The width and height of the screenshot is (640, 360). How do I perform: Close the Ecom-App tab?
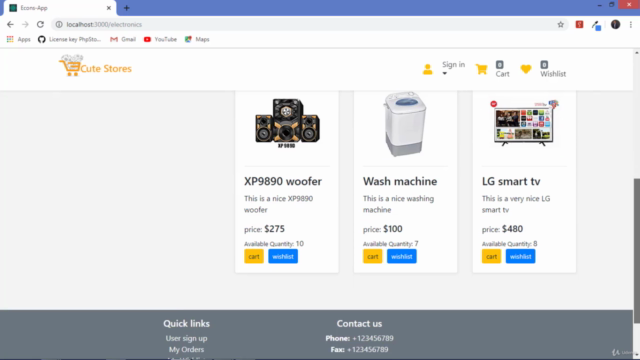tap(109, 8)
